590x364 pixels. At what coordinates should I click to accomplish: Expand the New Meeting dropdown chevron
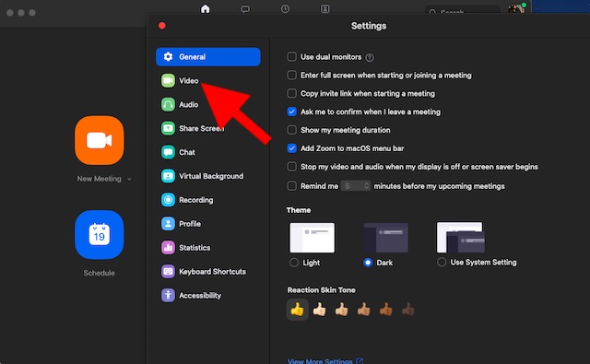click(129, 179)
